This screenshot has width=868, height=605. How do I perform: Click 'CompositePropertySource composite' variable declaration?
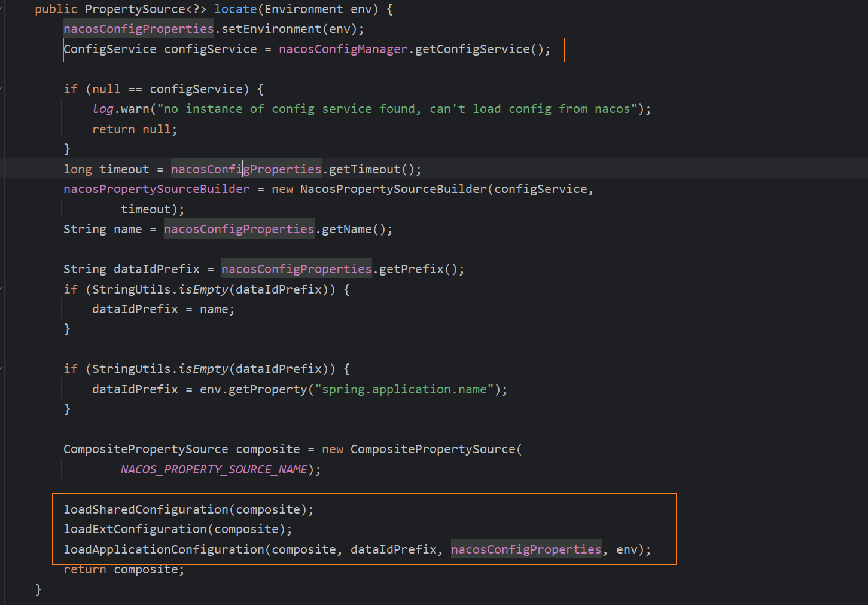(x=182, y=449)
